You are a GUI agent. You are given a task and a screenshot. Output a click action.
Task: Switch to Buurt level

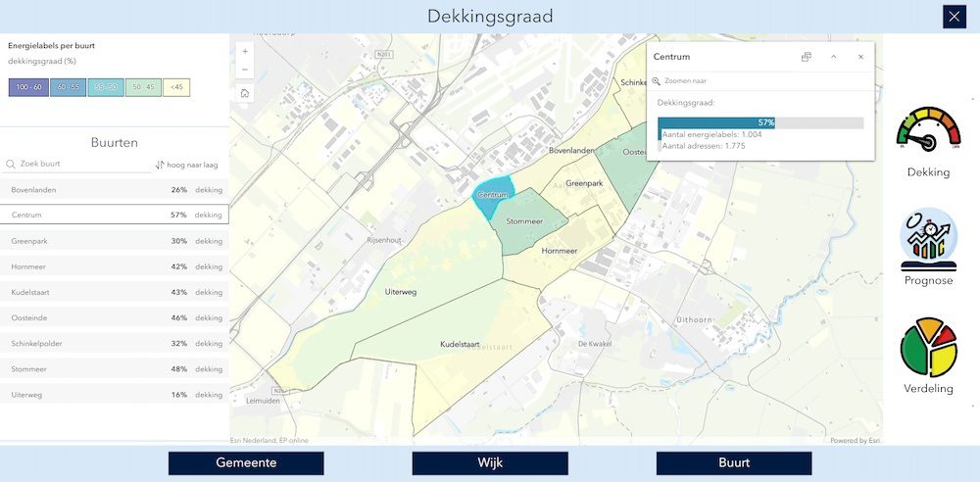click(x=734, y=463)
